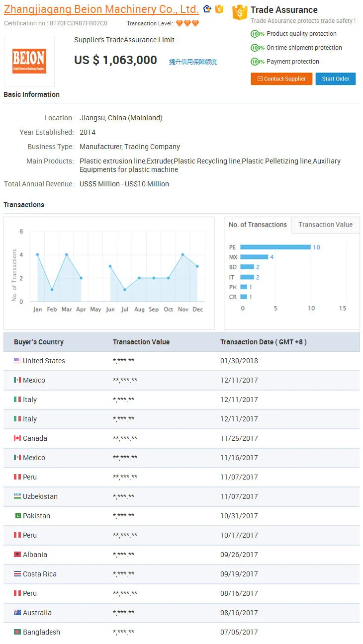
Task: Click the large Trade Assurance shield icon
Action: (x=240, y=13)
